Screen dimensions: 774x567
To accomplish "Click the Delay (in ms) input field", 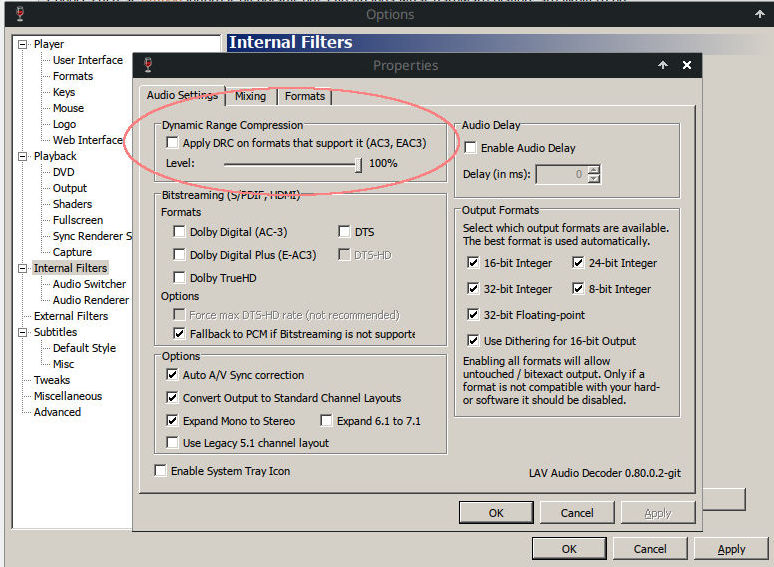I will click(562, 174).
